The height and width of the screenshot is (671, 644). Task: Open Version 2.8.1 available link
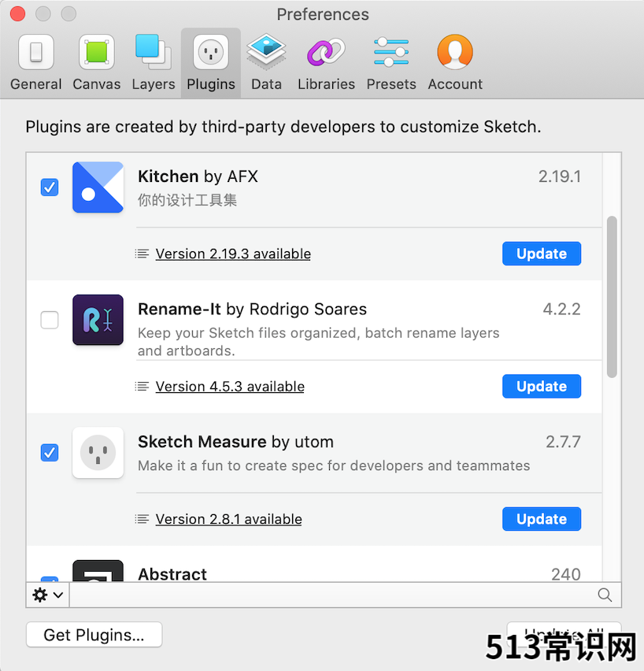[228, 519]
